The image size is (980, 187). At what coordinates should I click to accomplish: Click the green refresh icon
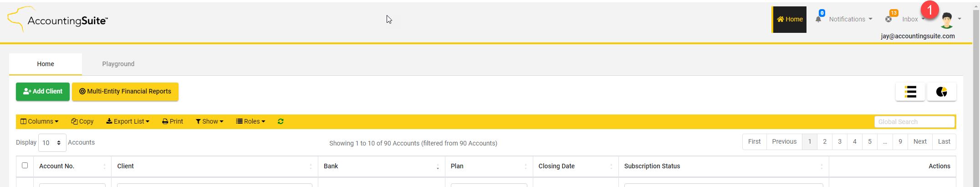click(281, 121)
